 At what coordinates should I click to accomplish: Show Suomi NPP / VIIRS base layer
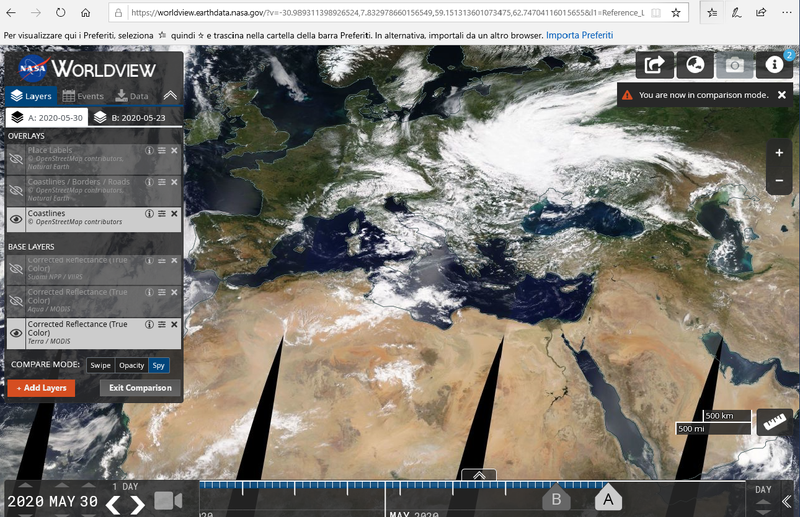click(16, 269)
